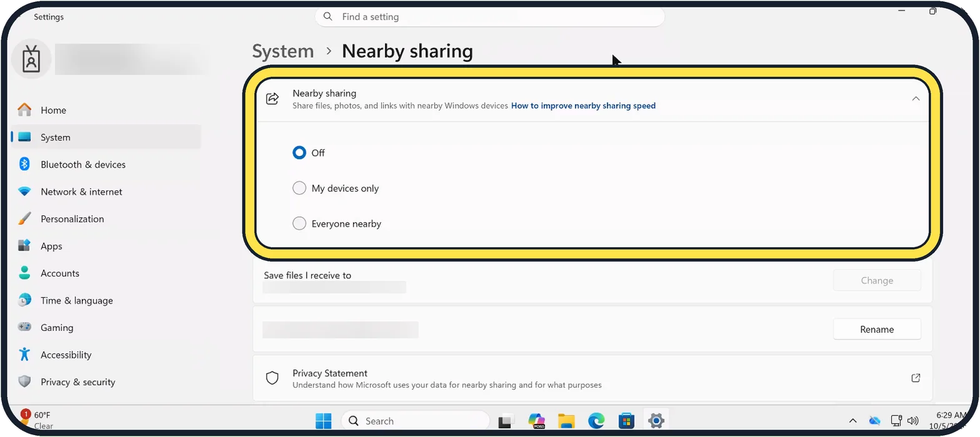Click the Find a setting search field
The image size is (980, 437).
click(x=489, y=17)
